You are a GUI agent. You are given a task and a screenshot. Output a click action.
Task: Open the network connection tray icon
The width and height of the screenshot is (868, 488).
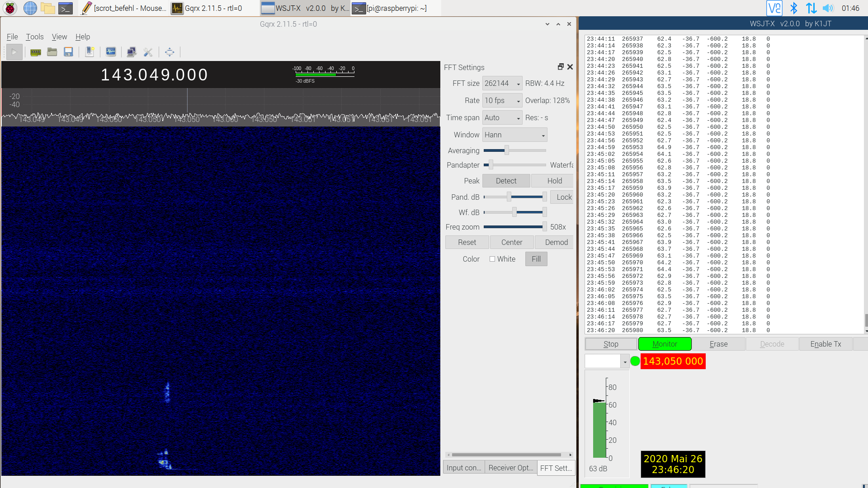(811, 8)
